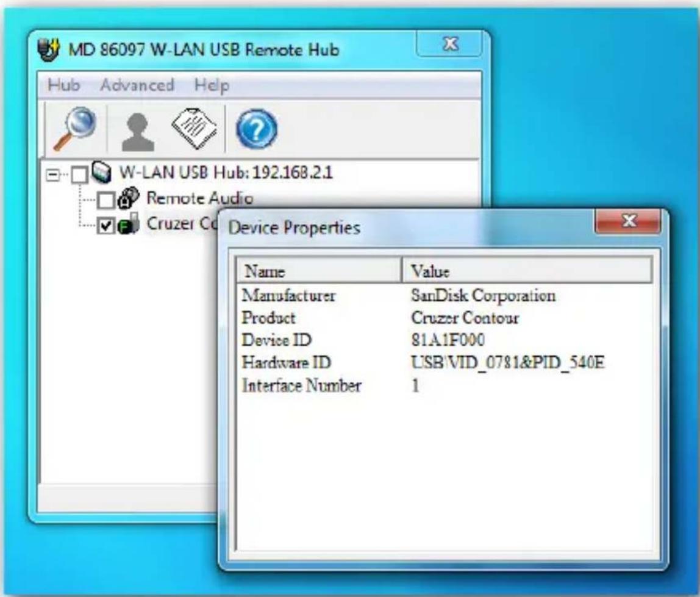Click the W-LAN USB Hub device icon
This screenshot has height=597, width=700.
click(102, 173)
